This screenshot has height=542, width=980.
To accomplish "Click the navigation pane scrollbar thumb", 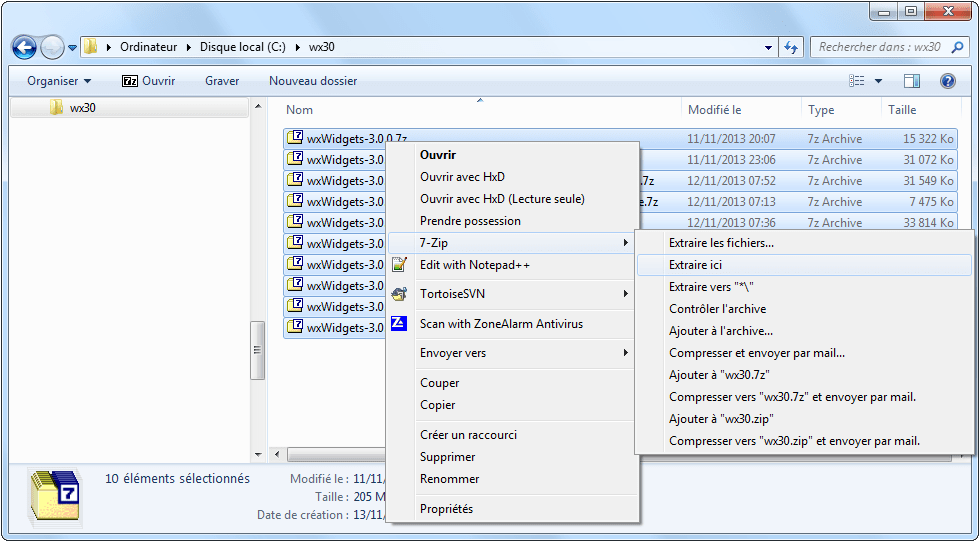I will point(257,350).
